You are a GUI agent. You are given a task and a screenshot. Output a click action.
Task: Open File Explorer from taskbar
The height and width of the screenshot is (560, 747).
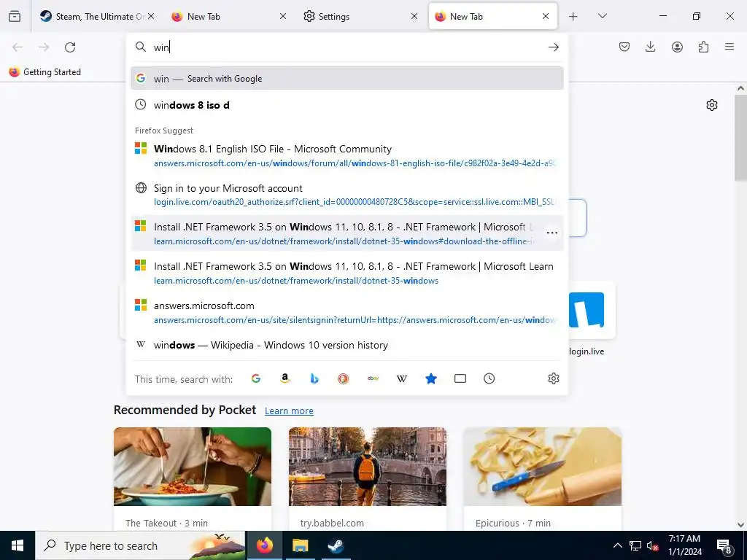[x=300, y=545]
